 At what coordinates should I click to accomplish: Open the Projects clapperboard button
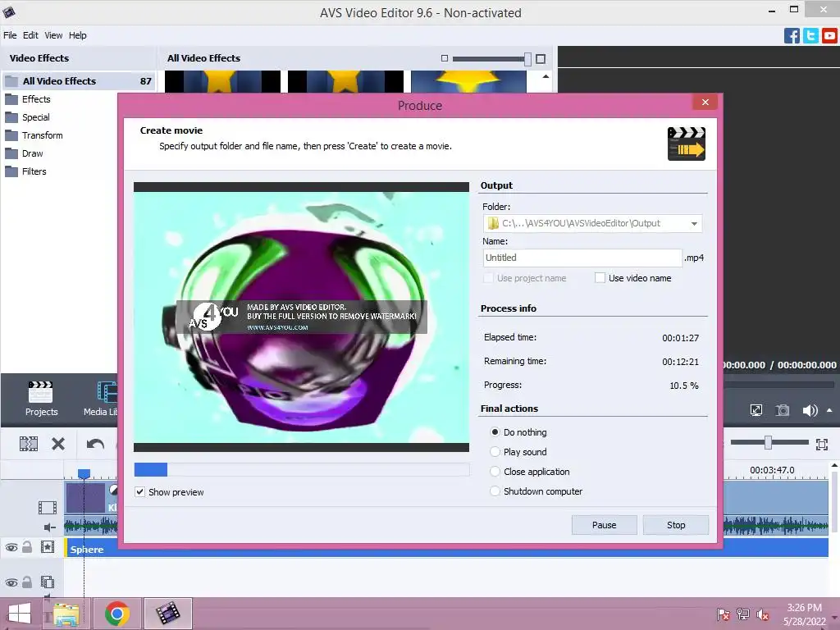point(41,399)
